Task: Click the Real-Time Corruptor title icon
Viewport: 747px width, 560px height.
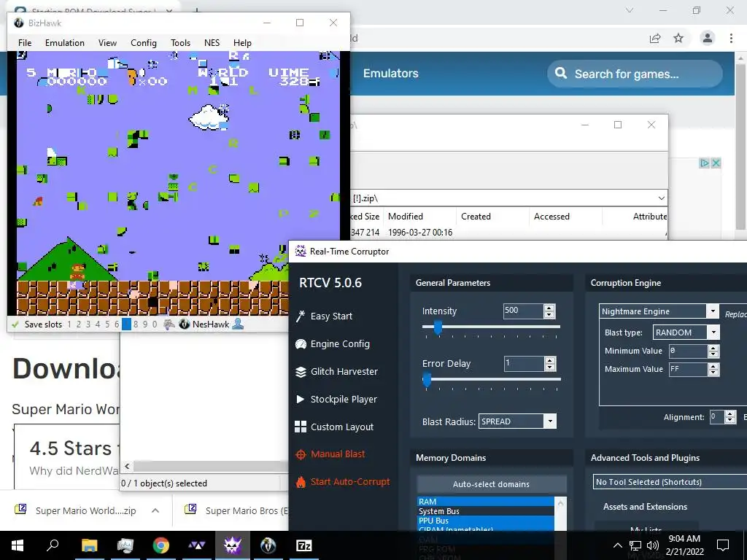Action: (x=300, y=251)
